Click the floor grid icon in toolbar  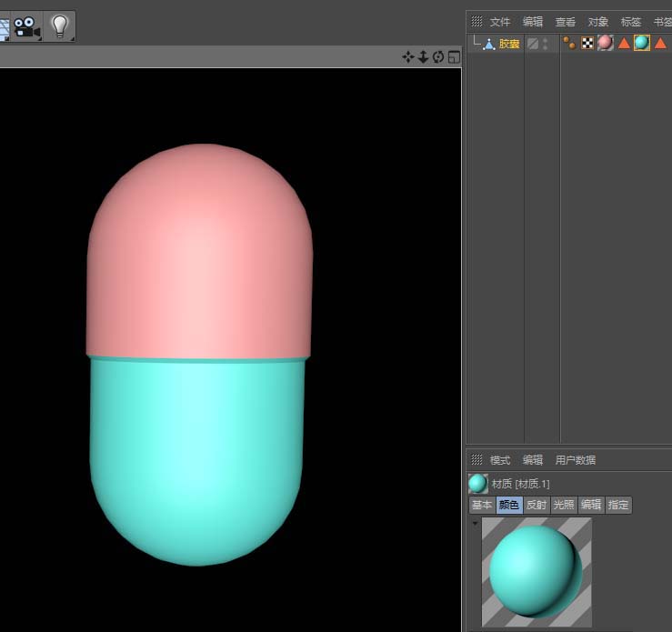4,27
